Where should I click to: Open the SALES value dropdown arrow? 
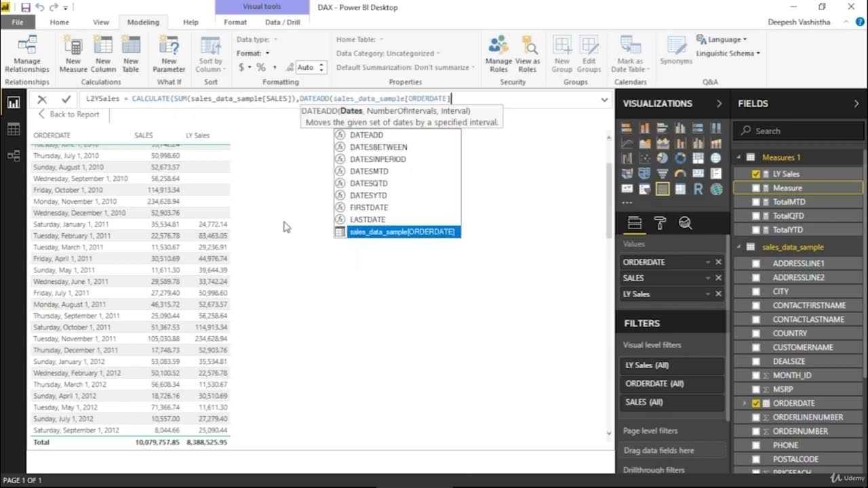tap(707, 278)
